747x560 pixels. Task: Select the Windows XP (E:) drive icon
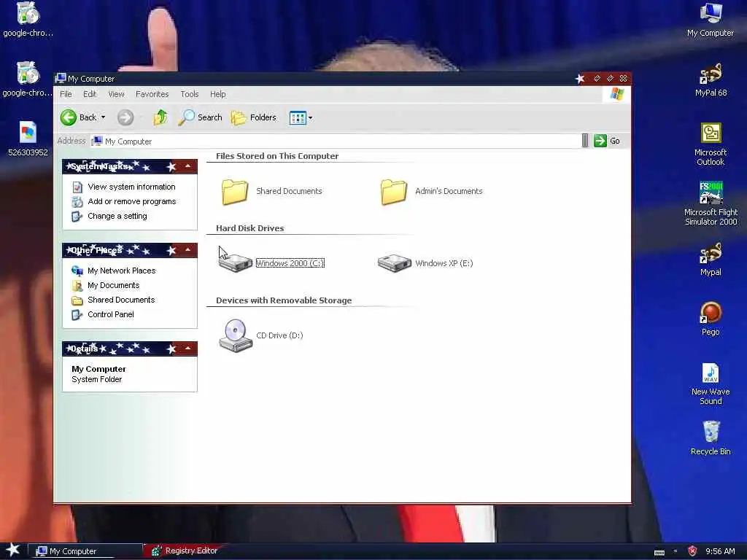click(395, 262)
